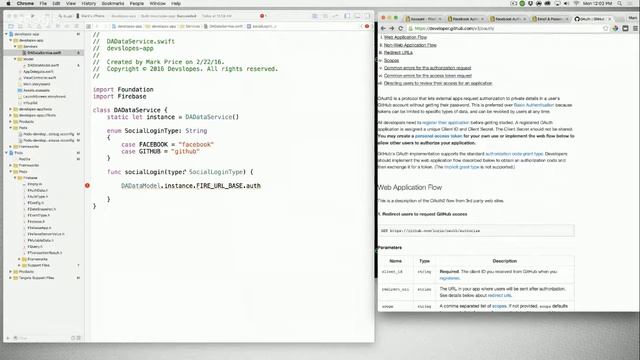640x360 pixels.
Task: Select Assets.xcassets in navigator
Action: coord(36,90)
